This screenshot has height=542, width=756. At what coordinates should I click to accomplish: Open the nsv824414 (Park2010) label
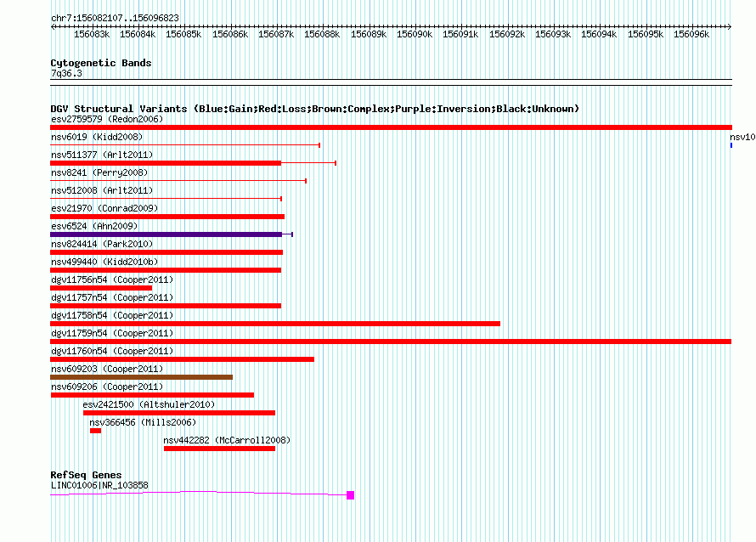(x=102, y=244)
